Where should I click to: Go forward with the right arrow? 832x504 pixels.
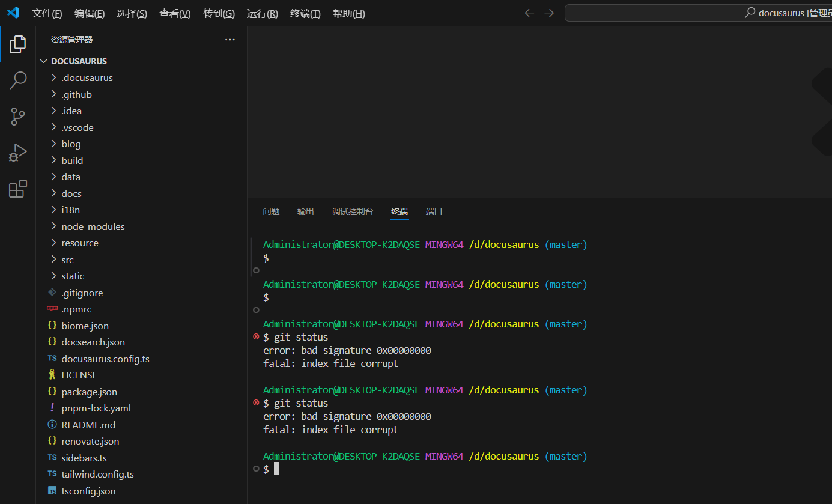(549, 13)
